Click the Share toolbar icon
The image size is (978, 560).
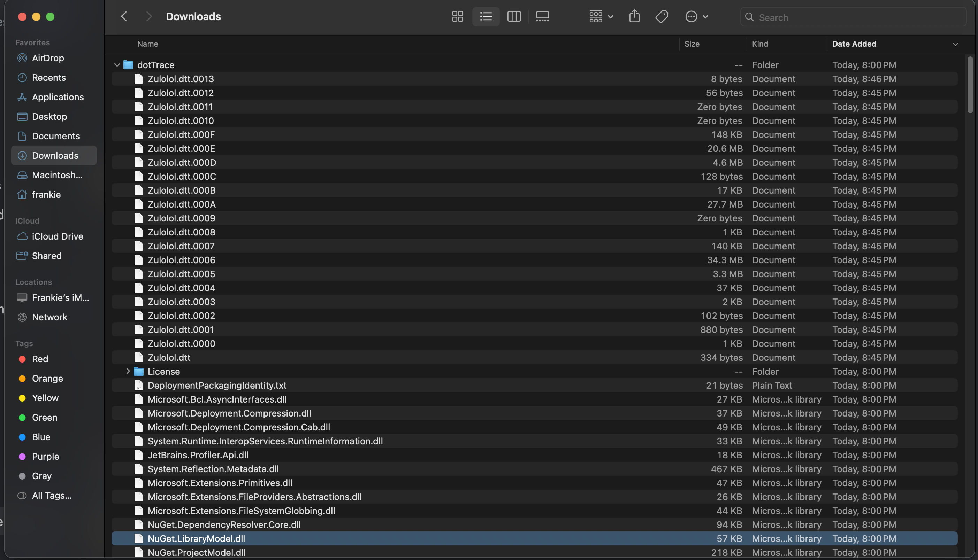[634, 16]
